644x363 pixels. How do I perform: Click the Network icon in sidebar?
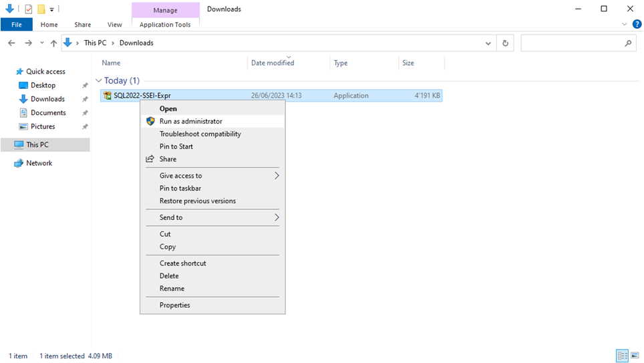pos(19,163)
